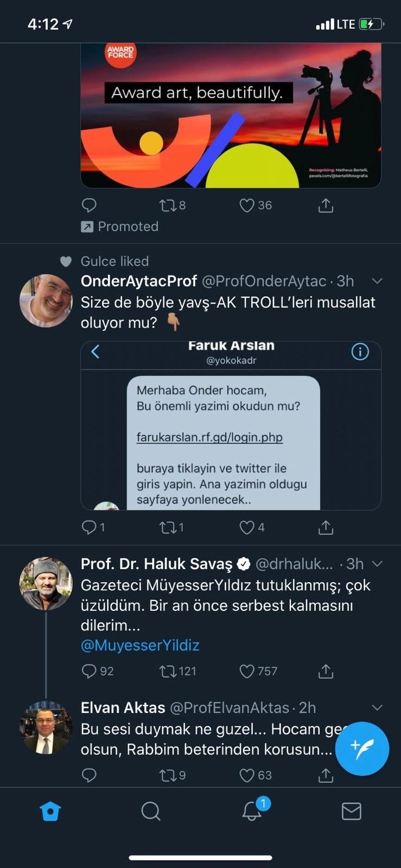This screenshot has width=401, height=868.
Task: Open the compose tweet floating button
Action: pyautogui.click(x=362, y=748)
